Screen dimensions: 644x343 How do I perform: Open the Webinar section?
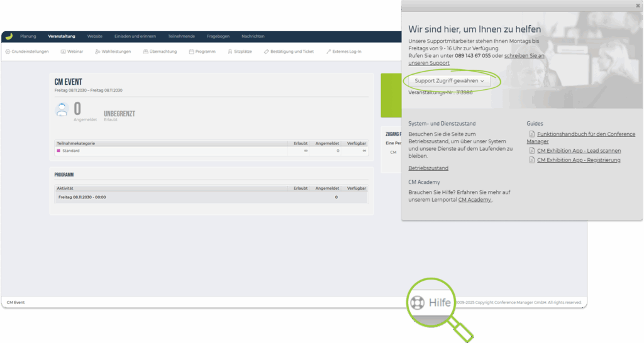(72, 52)
